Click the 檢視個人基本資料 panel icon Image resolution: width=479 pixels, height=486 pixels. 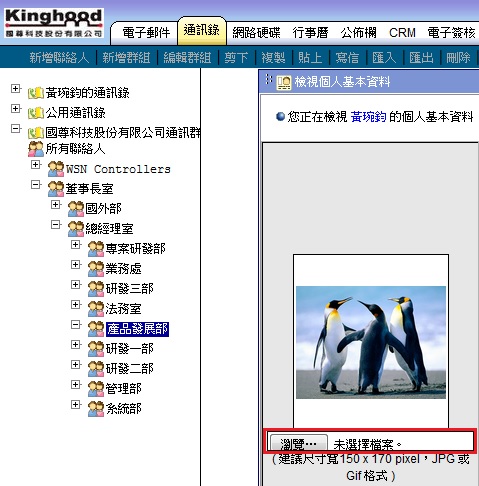(x=284, y=82)
